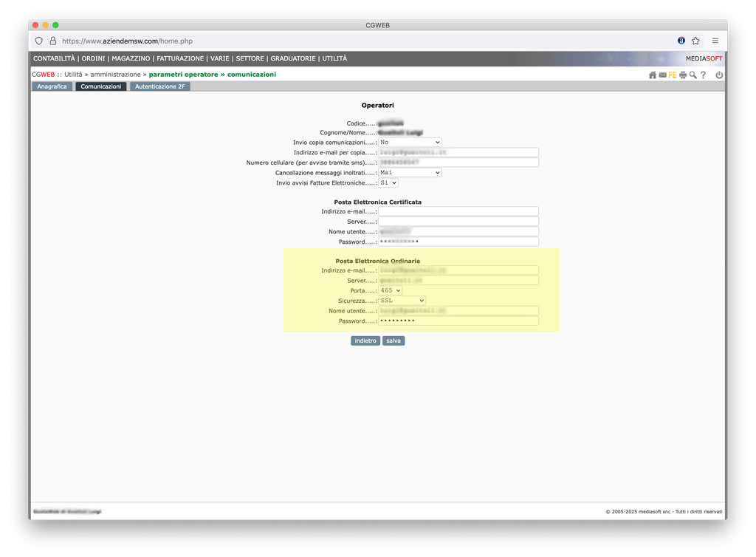
Task: Open the yellow FE electronic invoices icon
Action: coord(673,75)
